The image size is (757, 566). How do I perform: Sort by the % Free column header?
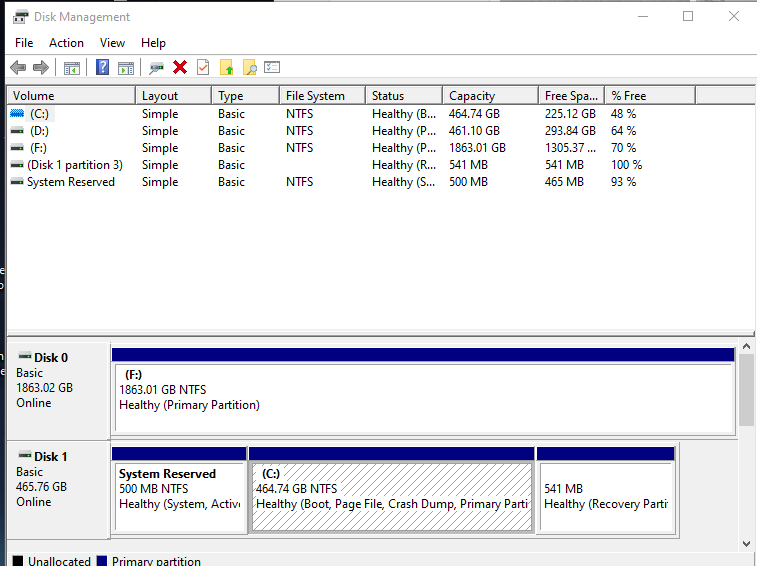tap(650, 96)
